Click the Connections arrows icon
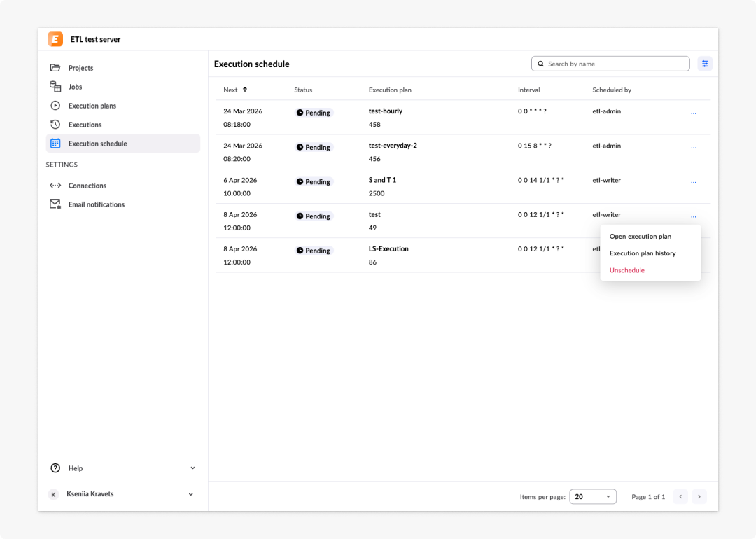The height and width of the screenshot is (539, 756). (x=55, y=185)
